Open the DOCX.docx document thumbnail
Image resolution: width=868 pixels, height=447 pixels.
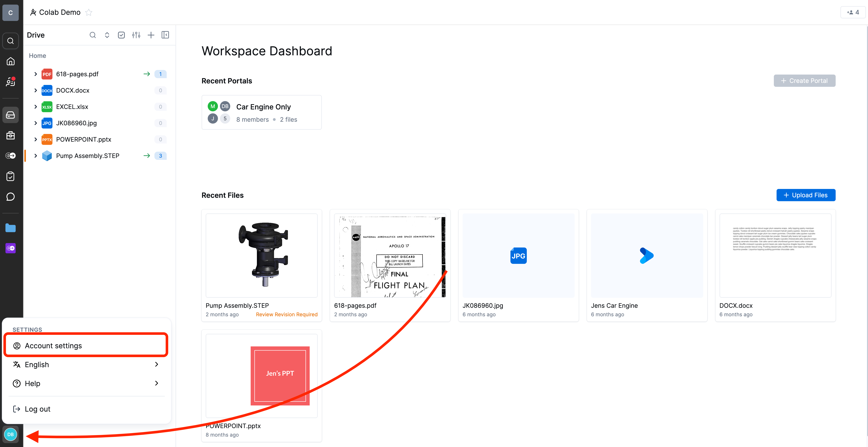coord(775,255)
